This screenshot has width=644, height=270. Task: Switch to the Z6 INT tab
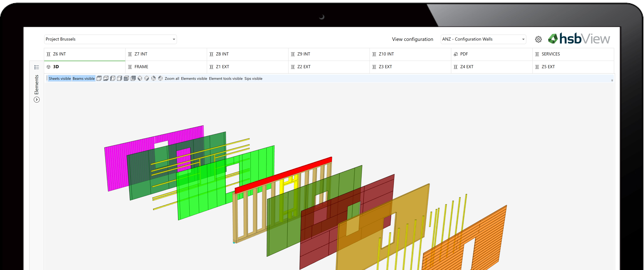tap(85, 54)
